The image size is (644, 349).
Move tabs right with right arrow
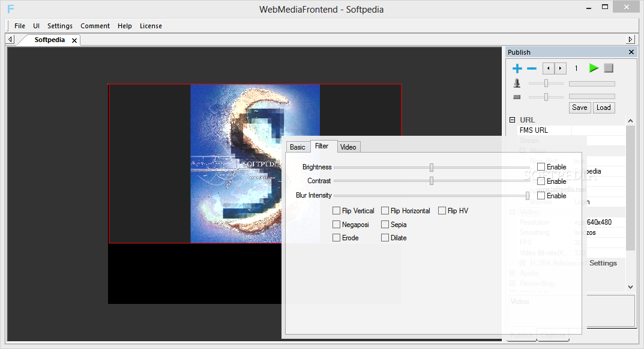630,40
